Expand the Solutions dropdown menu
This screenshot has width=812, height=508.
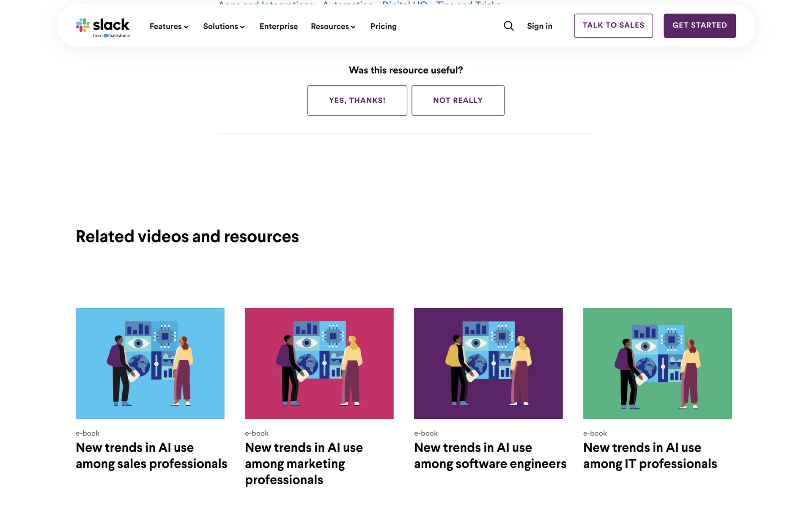click(224, 26)
